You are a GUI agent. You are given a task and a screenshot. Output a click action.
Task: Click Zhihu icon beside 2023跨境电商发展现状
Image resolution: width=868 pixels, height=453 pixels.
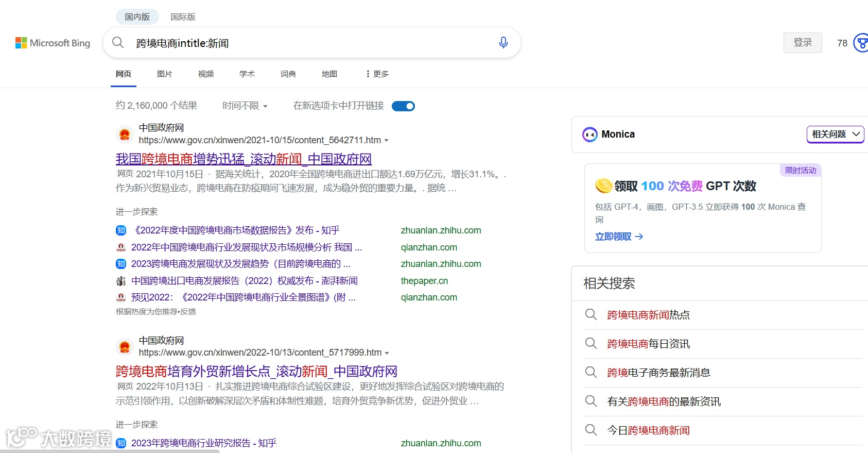pos(121,264)
